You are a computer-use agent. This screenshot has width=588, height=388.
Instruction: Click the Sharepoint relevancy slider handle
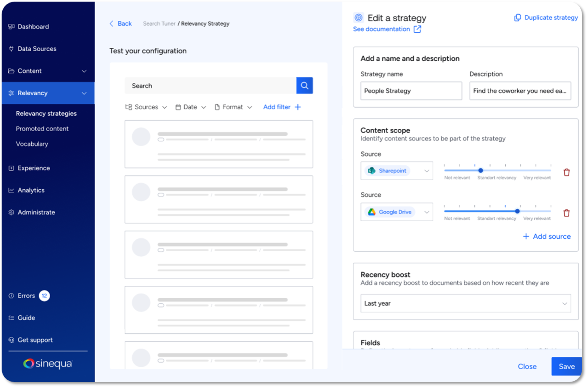click(x=480, y=170)
